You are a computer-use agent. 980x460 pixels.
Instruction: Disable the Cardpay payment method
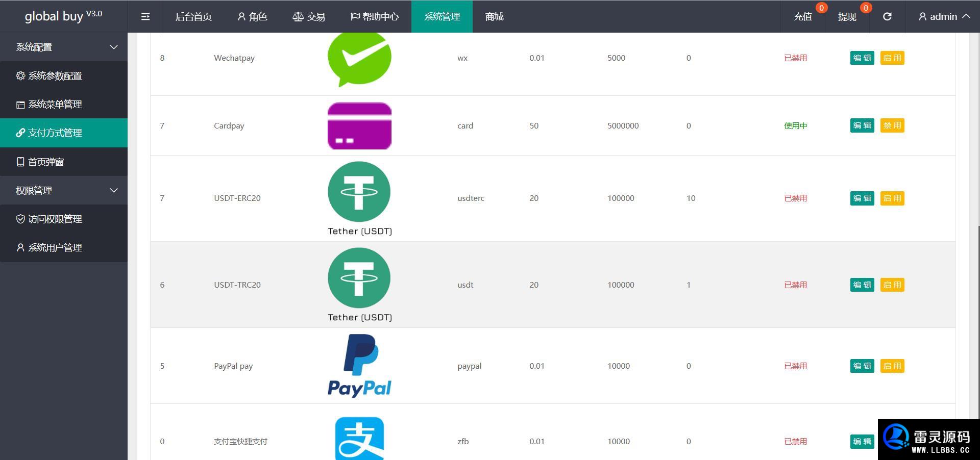pos(892,125)
